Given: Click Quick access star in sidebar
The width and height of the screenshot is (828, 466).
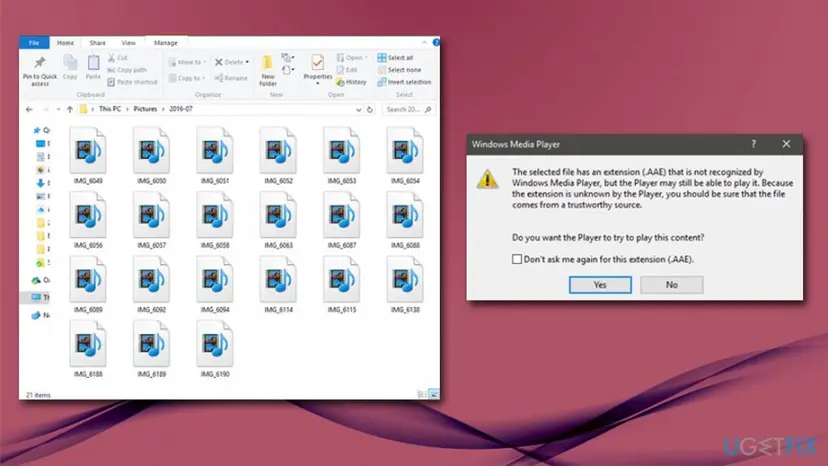Looking at the screenshot, I should [x=37, y=130].
